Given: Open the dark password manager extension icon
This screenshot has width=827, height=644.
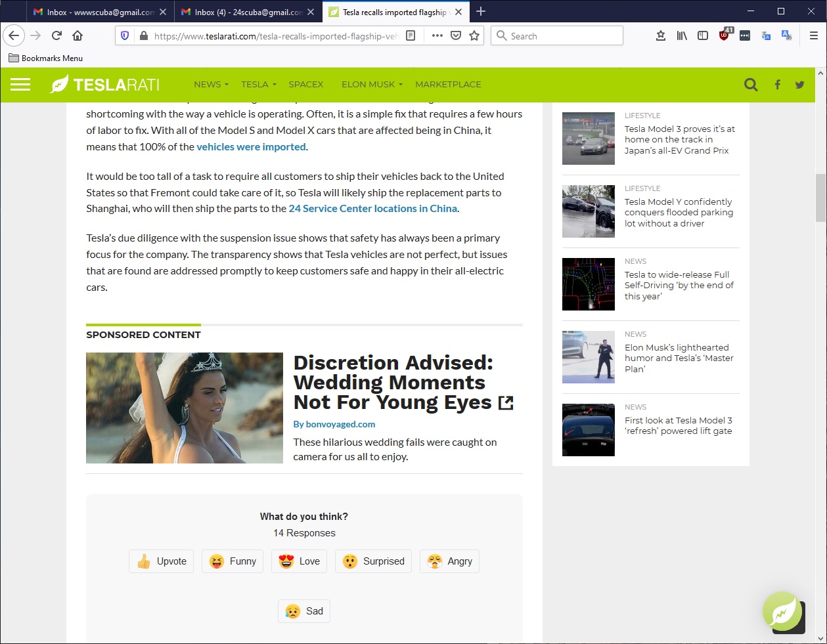Looking at the screenshot, I should (745, 35).
